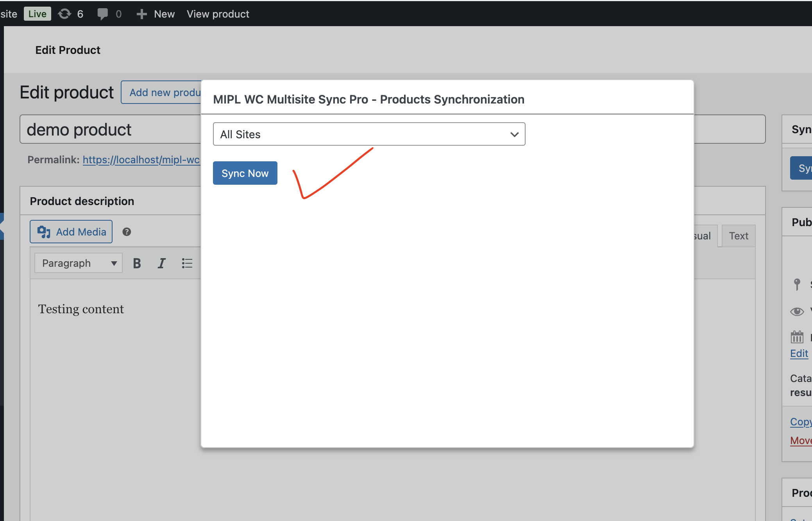812x521 pixels.
Task: Click the collapse arrow at left edge
Action: point(2,226)
